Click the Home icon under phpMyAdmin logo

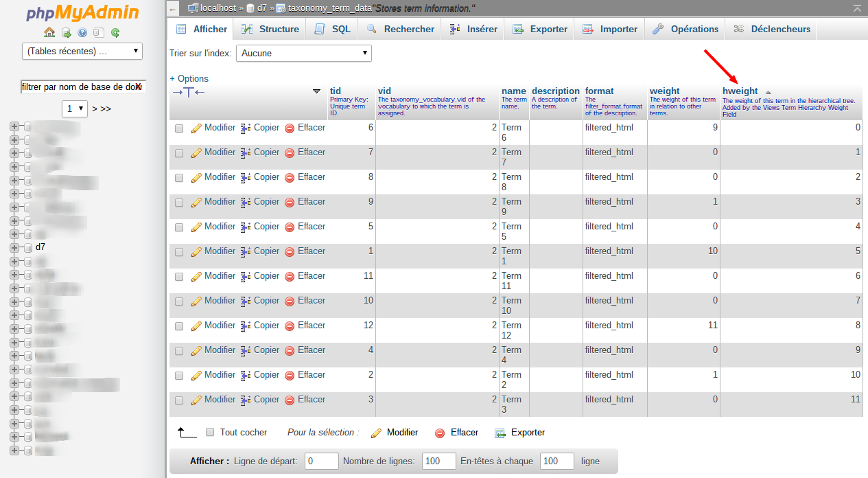49,32
